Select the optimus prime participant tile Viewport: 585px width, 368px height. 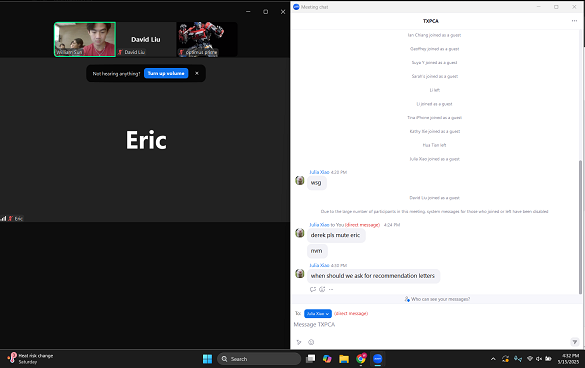coord(207,39)
